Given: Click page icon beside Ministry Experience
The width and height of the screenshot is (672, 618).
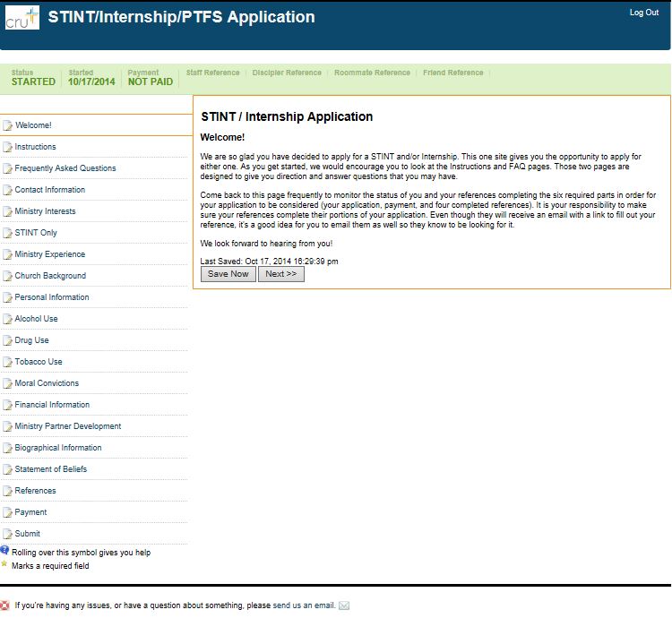Looking at the screenshot, I should pos(7,254).
